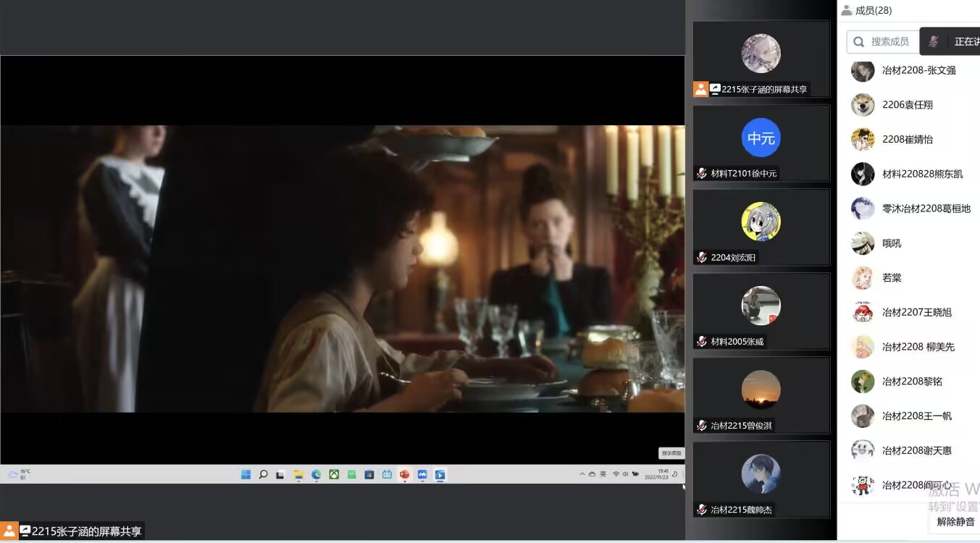Open Microsoft Edge from the shared taskbar

(317, 475)
